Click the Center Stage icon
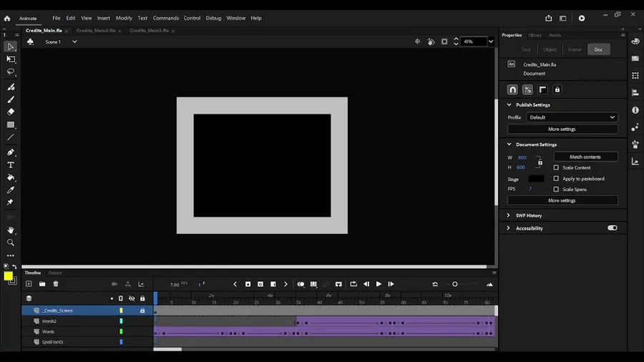This screenshot has height=362, width=644. 417,41
